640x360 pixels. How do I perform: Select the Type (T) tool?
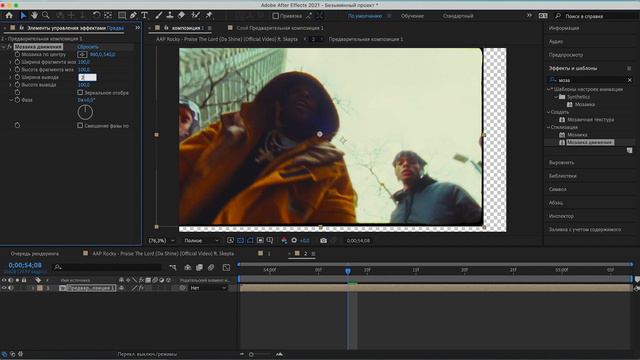144,16
